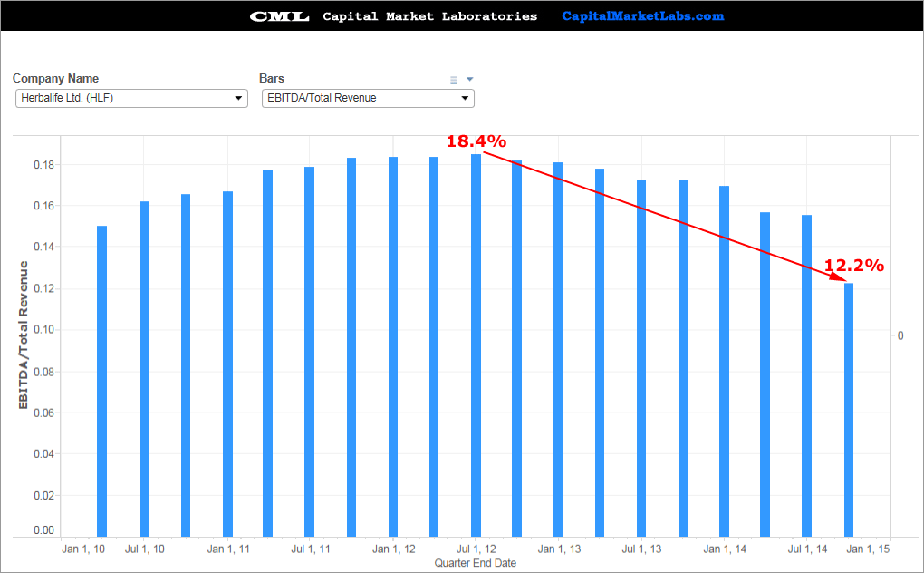The image size is (924, 573).
Task: Click the Jul 1, 14 axis label
Action: click(x=807, y=549)
